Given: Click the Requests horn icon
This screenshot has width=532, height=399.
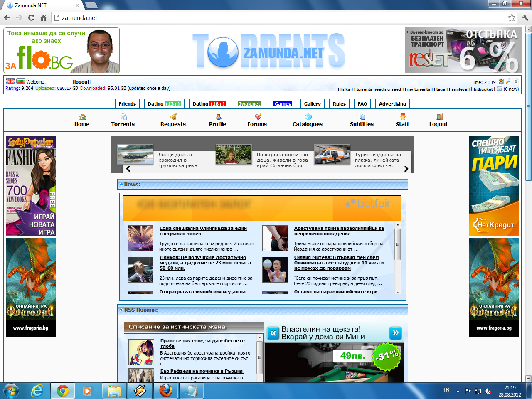Looking at the screenshot, I should pyautogui.click(x=174, y=117).
